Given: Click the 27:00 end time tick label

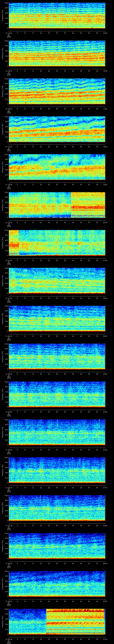Looking at the screenshot, I should tap(105, 488).
